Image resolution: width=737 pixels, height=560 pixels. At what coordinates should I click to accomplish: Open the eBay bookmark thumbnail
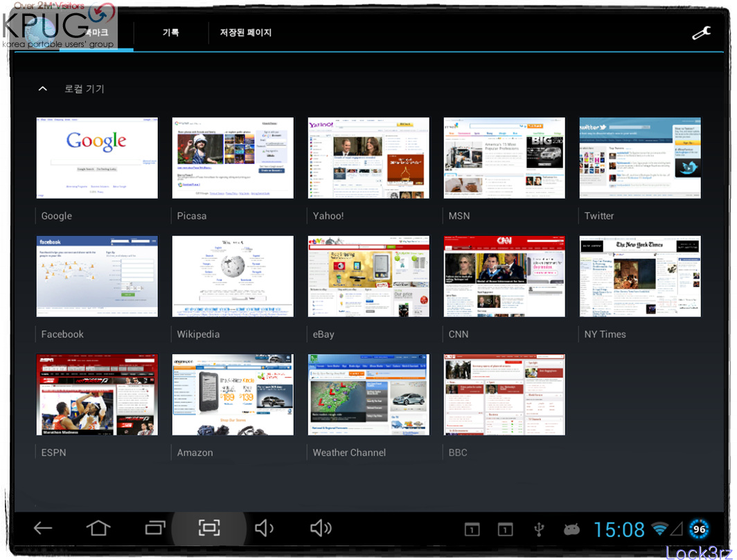[368, 276]
